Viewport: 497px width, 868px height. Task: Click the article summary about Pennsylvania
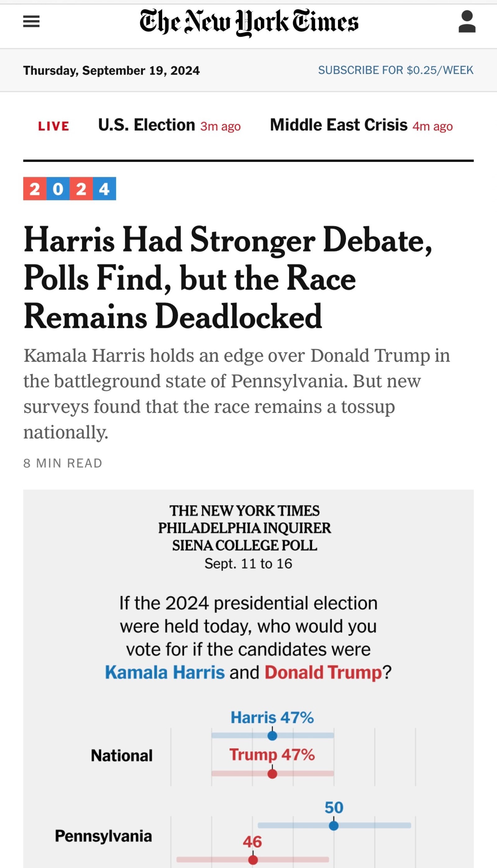(237, 394)
